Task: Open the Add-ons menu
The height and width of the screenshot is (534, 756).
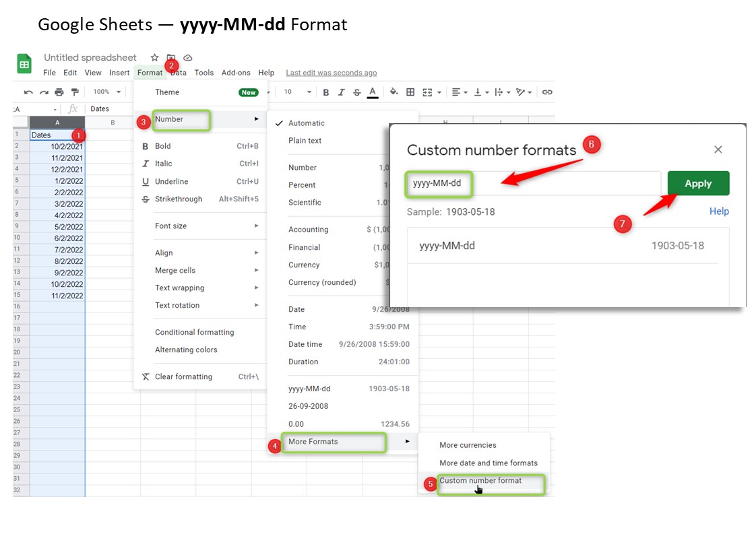Action: tap(236, 73)
